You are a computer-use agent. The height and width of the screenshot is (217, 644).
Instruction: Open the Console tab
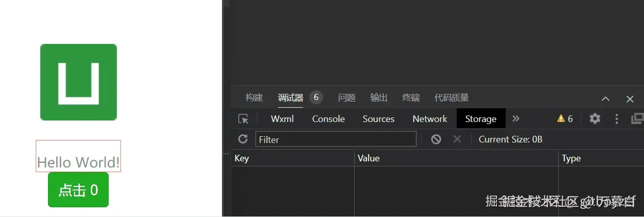click(x=328, y=119)
